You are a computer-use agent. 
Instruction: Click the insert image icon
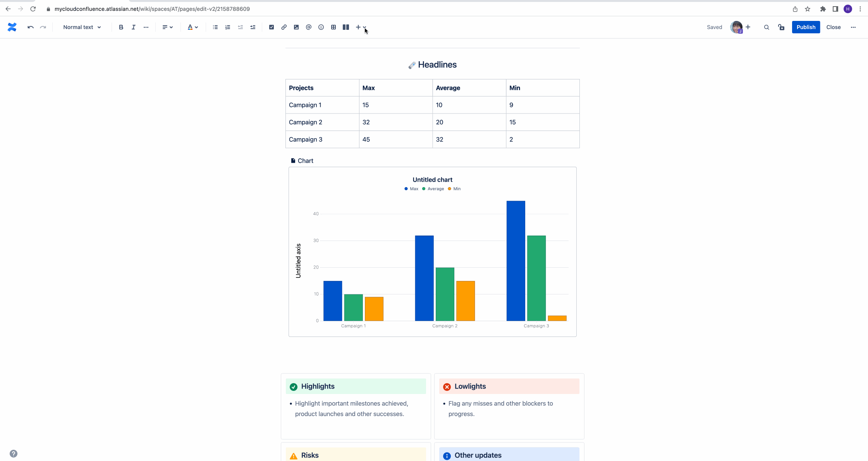(296, 27)
